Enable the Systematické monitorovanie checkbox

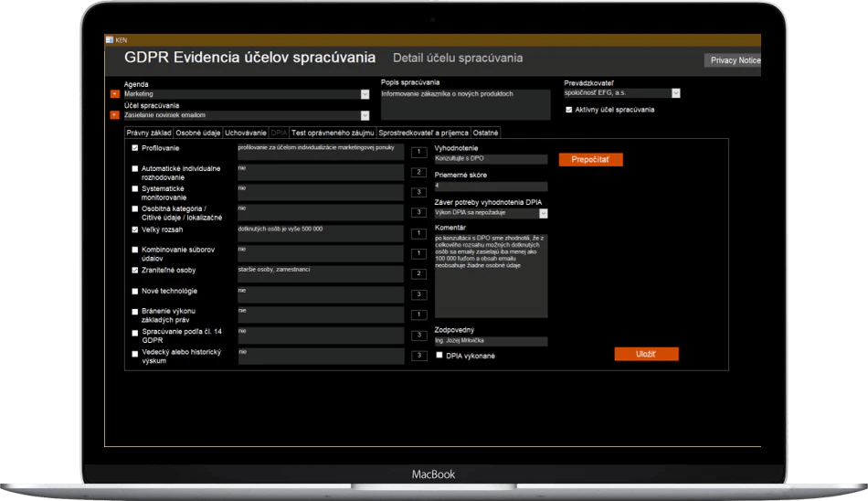click(x=135, y=189)
